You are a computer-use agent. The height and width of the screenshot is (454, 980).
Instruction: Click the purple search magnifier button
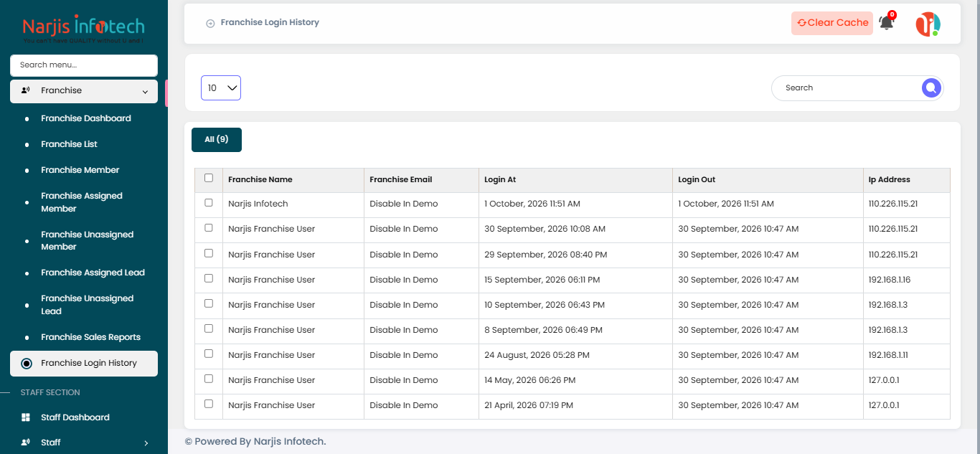click(930, 88)
